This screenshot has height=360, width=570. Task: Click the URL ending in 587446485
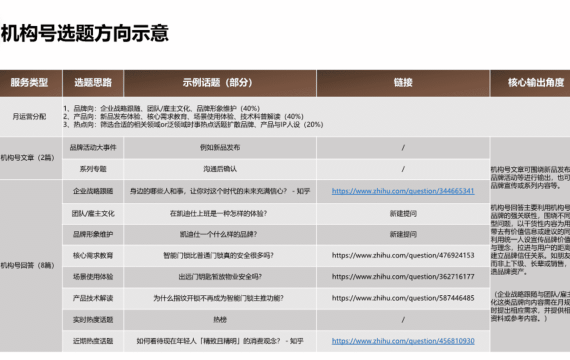click(403, 298)
